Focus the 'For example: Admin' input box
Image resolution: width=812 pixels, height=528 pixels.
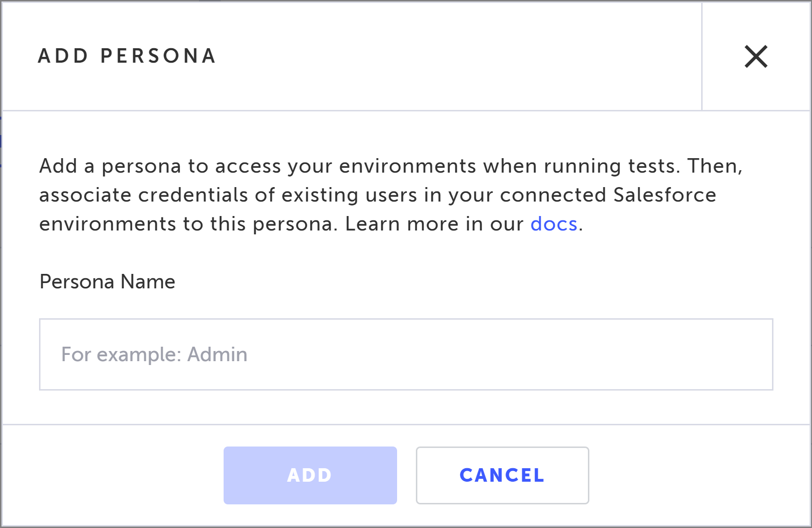coord(406,354)
